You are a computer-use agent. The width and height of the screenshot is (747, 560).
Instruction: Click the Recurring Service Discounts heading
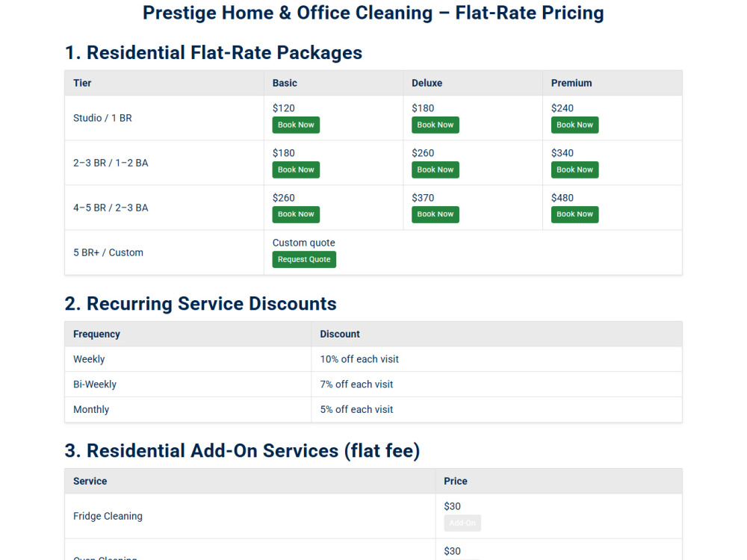pyautogui.click(x=200, y=303)
